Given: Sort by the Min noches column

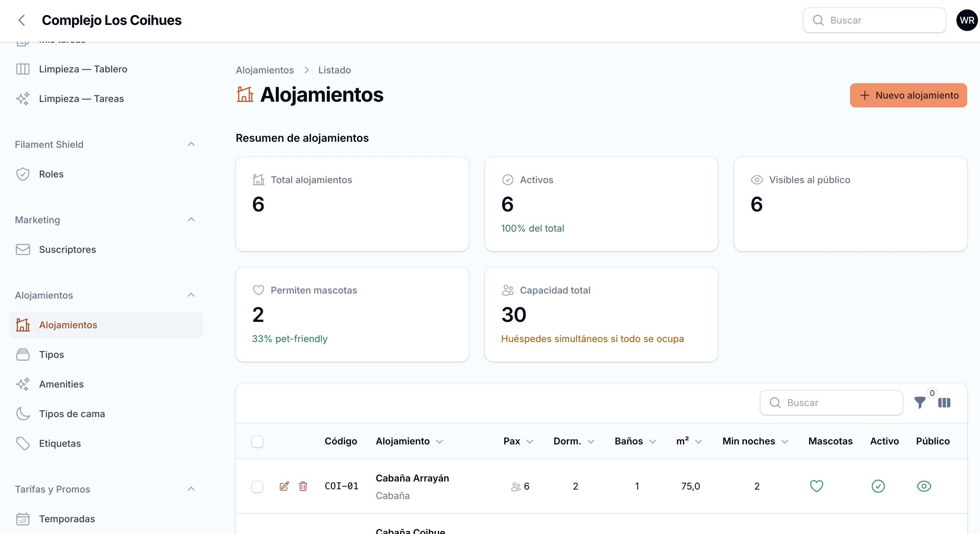Looking at the screenshot, I should (x=755, y=441).
